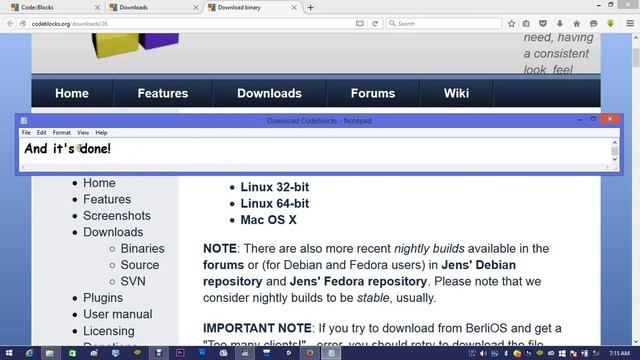The image size is (640, 360).
Task: Open sidebar Licensing link
Action: click(x=109, y=331)
